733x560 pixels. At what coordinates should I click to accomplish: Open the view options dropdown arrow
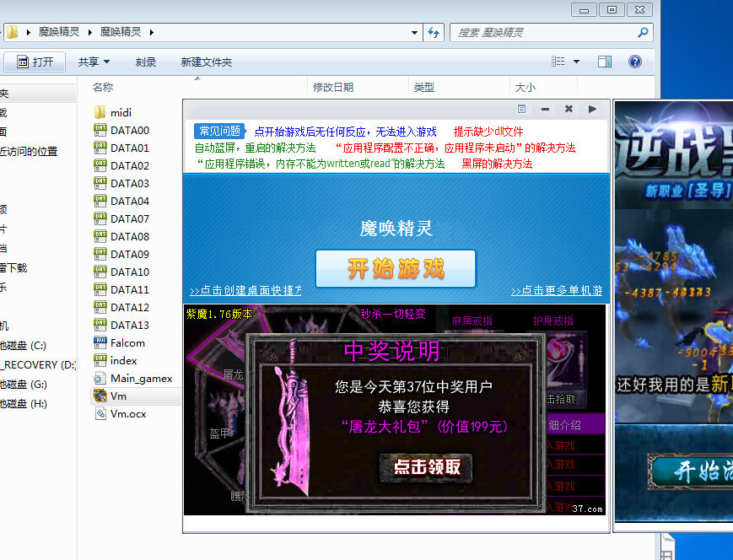click(x=576, y=62)
